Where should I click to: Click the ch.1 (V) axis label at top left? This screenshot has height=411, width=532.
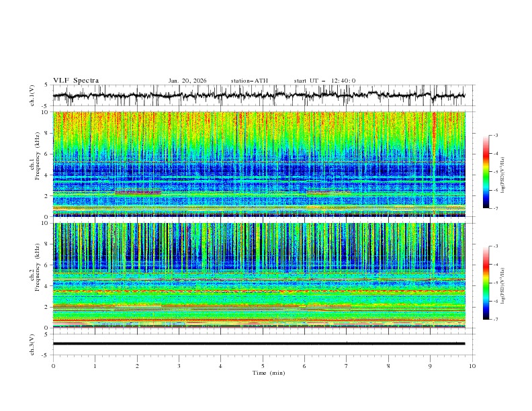[33, 95]
